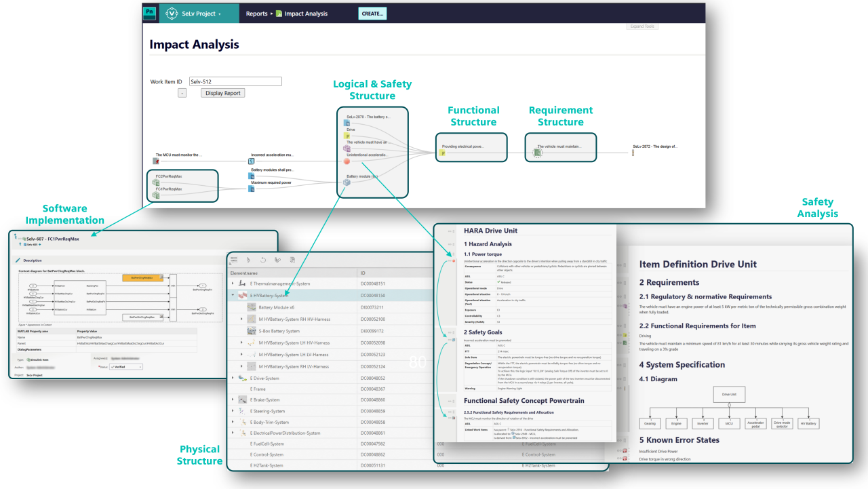Open the Reports breadcrumb

256,14
